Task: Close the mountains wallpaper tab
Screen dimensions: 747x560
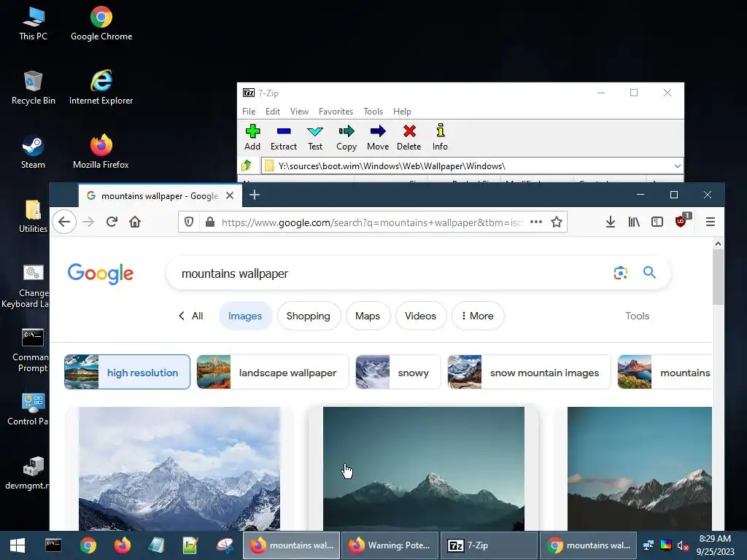Action: tap(230, 195)
